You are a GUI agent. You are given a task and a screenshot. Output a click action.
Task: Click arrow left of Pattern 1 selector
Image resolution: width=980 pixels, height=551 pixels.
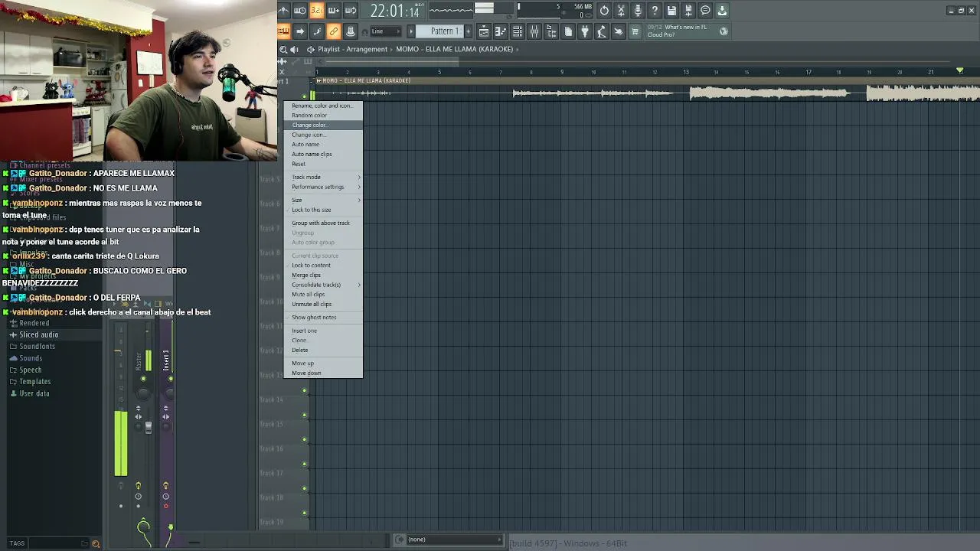[x=410, y=31]
